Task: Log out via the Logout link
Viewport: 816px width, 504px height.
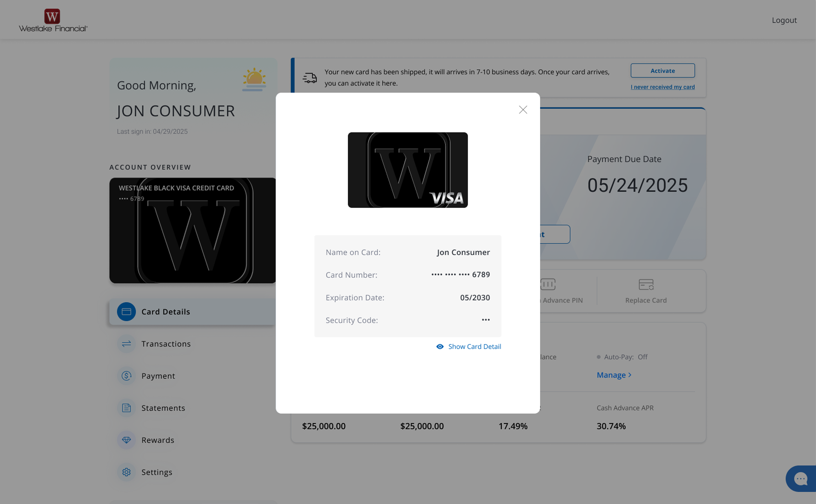Action: 784,20
